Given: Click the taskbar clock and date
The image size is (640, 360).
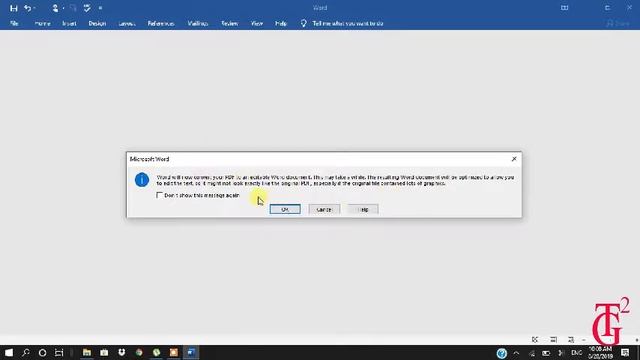Looking at the screenshot, I should (x=600, y=353).
